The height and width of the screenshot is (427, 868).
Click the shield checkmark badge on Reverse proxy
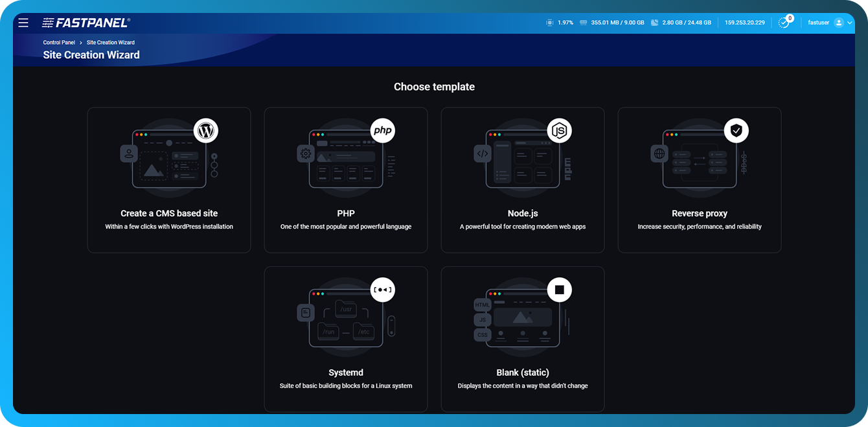point(736,130)
